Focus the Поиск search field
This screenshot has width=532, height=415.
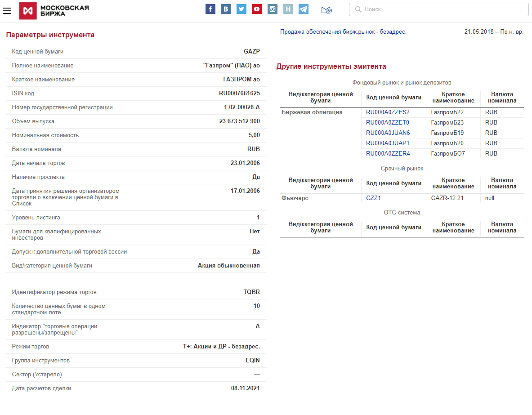click(x=439, y=9)
